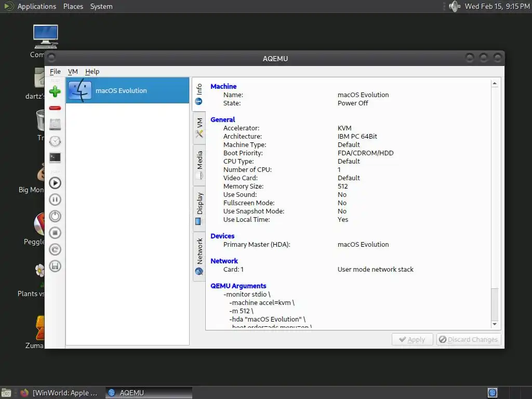Open the Help menu
Screen dimensions: 532x399
point(92,72)
